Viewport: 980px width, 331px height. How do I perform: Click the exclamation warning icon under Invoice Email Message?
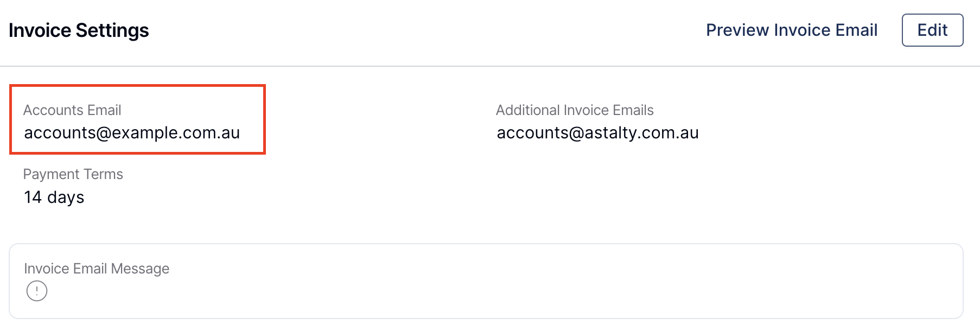click(37, 291)
